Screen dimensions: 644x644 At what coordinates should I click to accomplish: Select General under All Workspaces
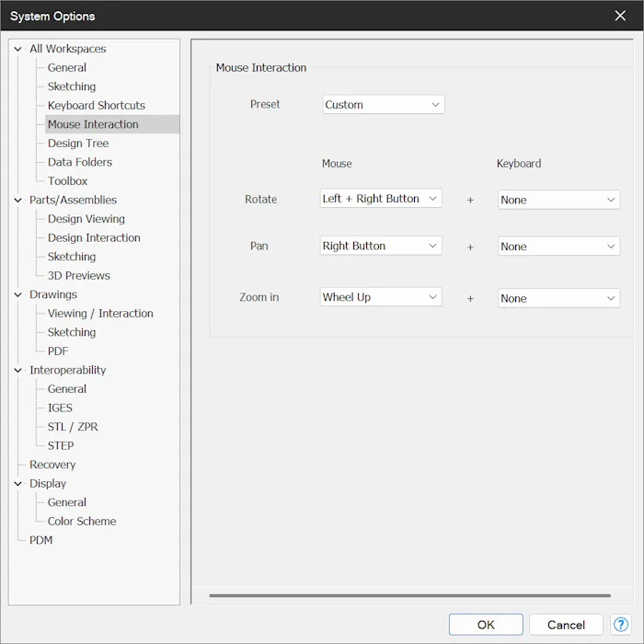pyautogui.click(x=67, y=67)
